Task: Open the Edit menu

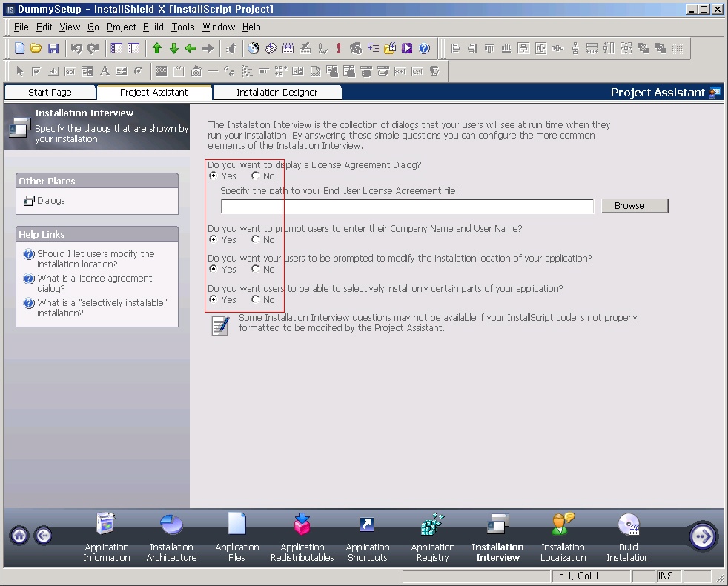Action: coord(44,27)
